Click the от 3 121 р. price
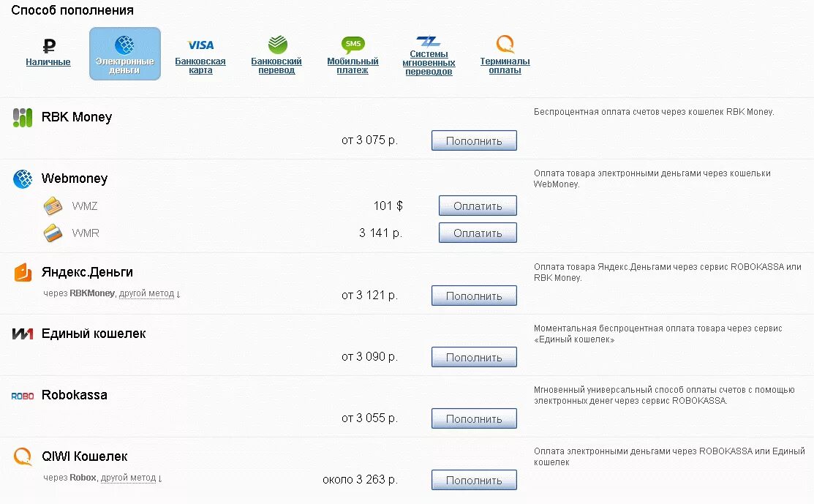This screenshot has height=504, width=814. pyautogui.click(x=369, y=296)
